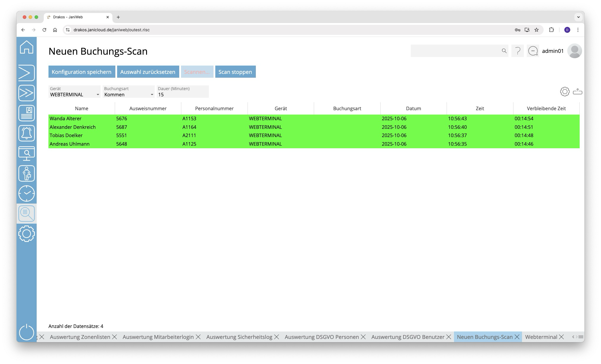Open the home icon in sidebar
The width and height of the screenshot is (601, 364).
tap(27, 47)
